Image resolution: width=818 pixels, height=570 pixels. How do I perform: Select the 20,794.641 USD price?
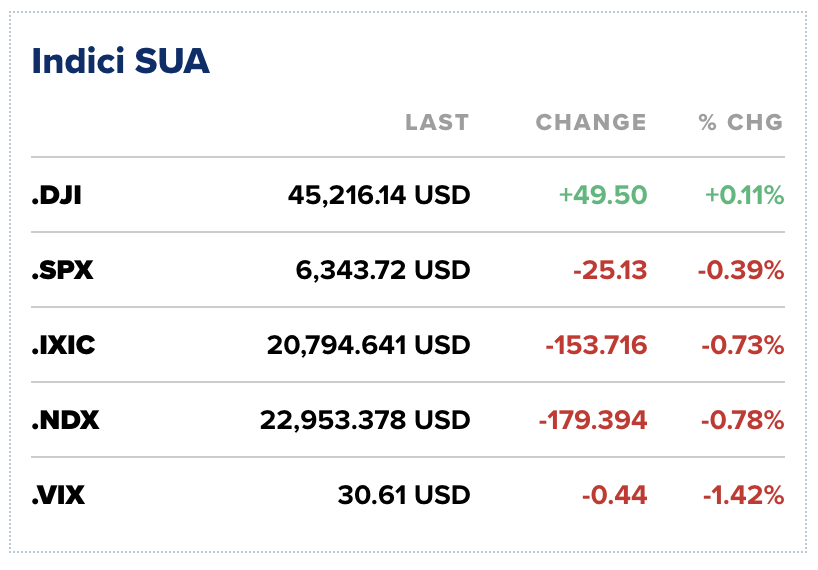pyautogui.click(x=368, y=345)
